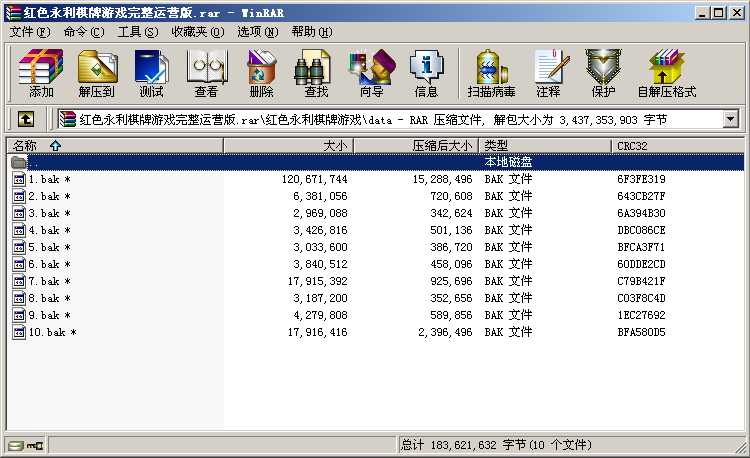This screenshot has height=458, width=750.
Task: Open the 帮助(H) menu
Action: 312,32
